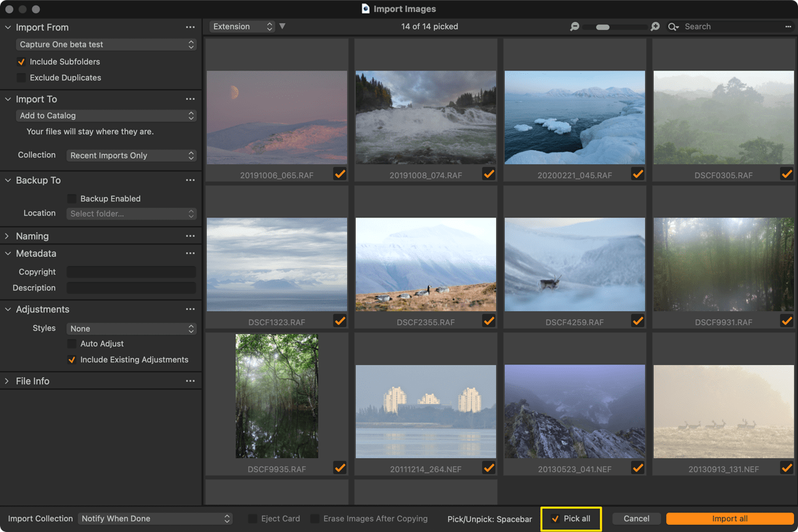Open the Extension sort dropdown
Viewport: 798px width, 532px height.
coord(242,27)
